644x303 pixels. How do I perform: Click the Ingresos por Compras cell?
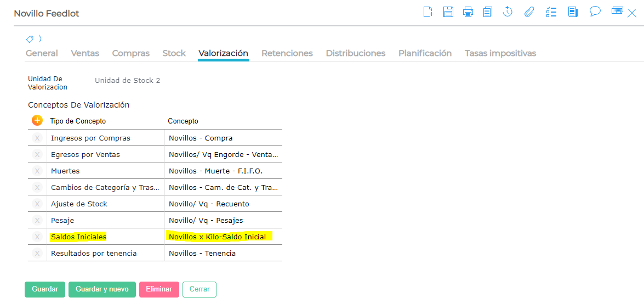pos(106,138)
